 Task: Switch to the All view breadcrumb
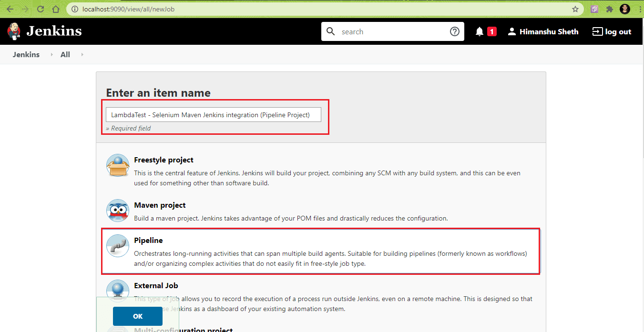pos(65,54)
